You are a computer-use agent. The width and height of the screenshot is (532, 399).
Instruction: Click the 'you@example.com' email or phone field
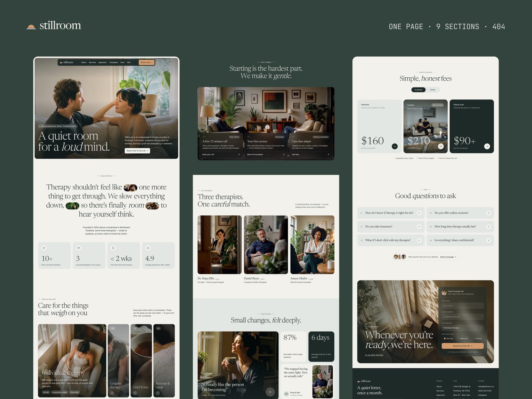pyautogui.click(x=463, y=317)
